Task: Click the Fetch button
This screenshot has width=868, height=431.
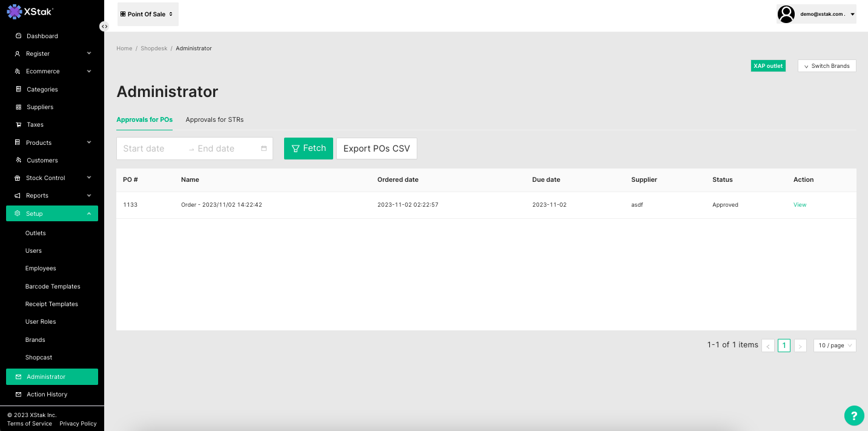Action: [x=308, y=149]
